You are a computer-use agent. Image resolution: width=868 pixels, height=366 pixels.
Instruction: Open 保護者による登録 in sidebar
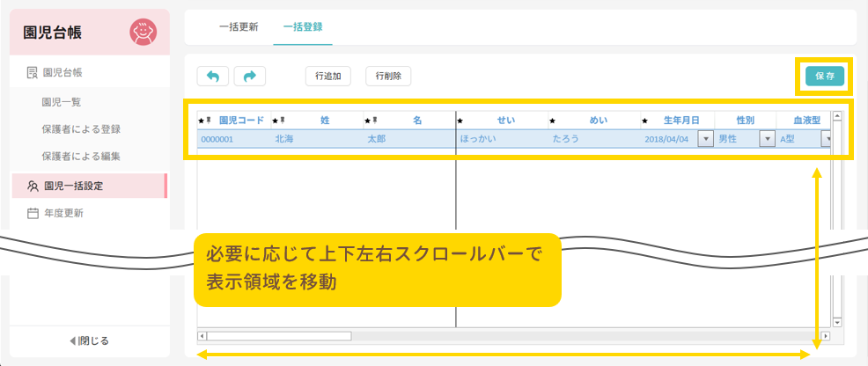[81, 129]
